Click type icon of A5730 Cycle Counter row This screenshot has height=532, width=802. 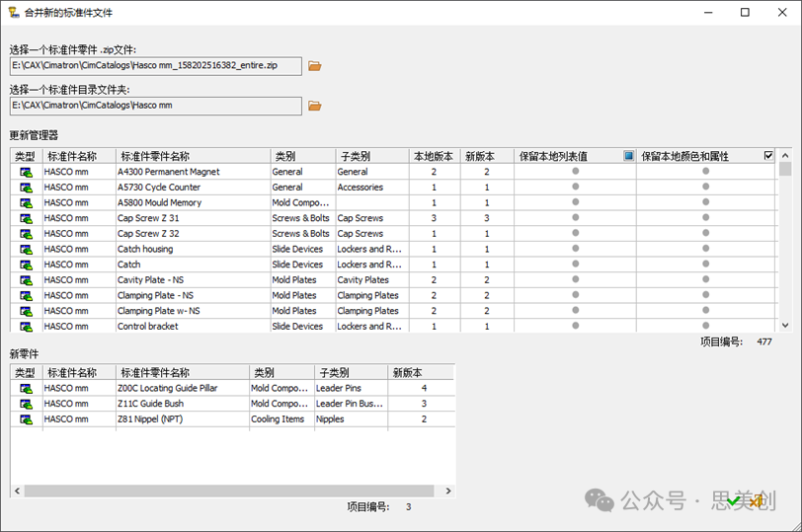pos(26,188)
